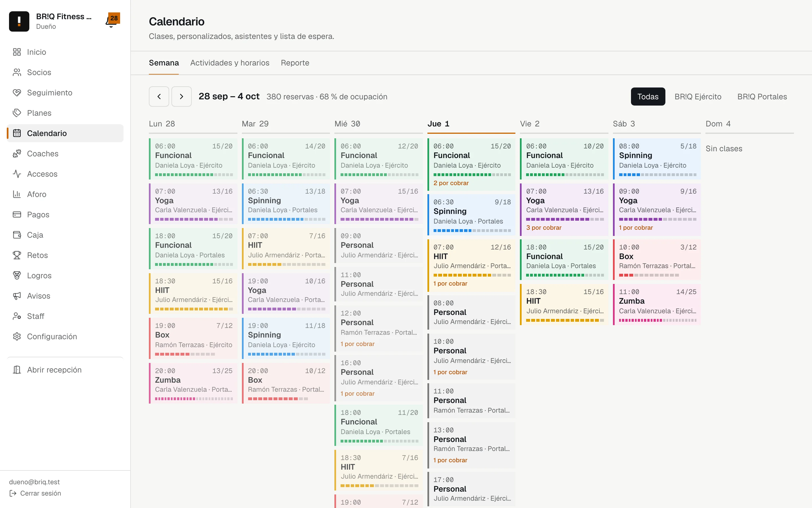Screen dimensions: 812x508
Task: Click the Retos trophy icon
Action: [x=17, y=255]
